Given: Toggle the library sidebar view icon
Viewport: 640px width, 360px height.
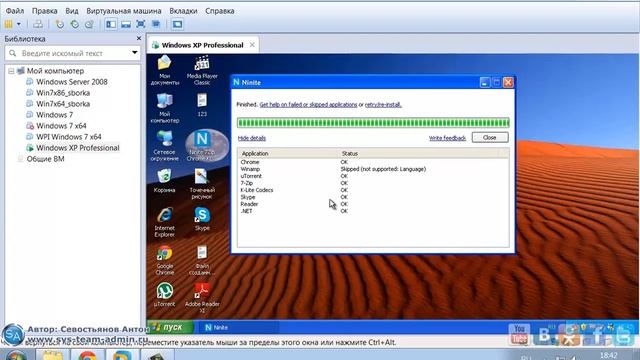Looking at the screenshot, I should click(111, 24).
